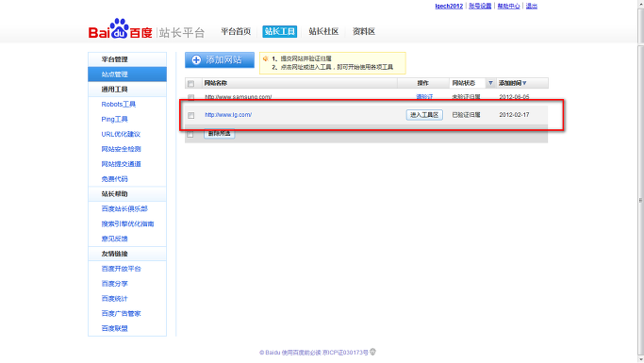
Task: Open the 平台首页 navigation tab
Action: [x=236, y=32]
